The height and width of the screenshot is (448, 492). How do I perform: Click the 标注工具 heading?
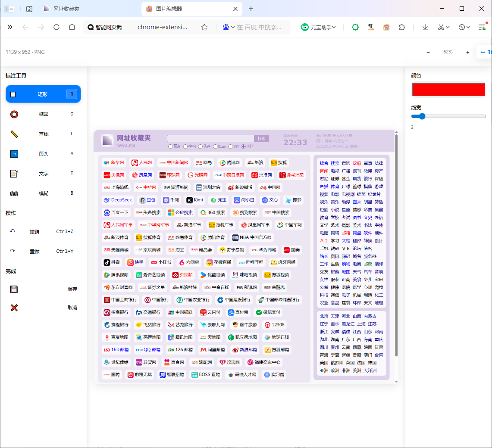pos(16,75)
